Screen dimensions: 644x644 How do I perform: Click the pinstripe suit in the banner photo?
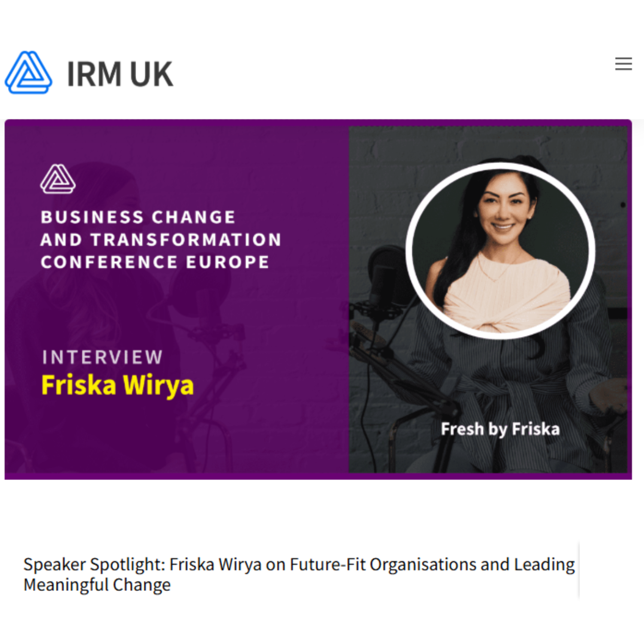coord(515,386)
